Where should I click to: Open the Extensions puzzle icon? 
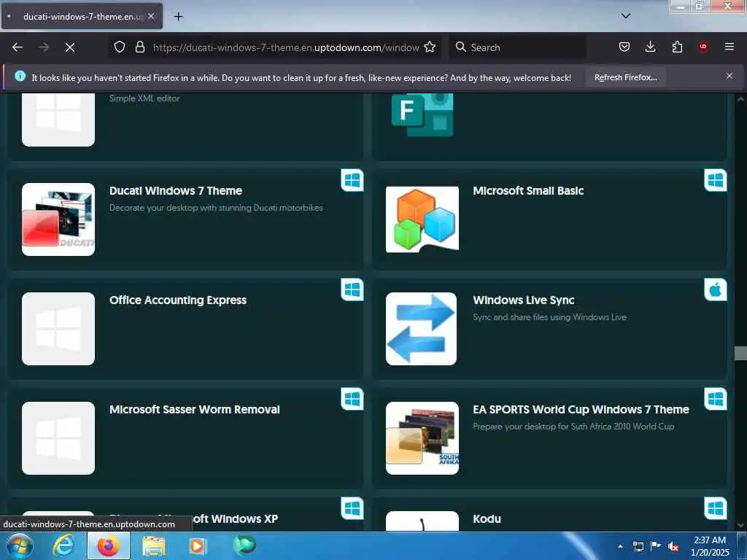[x=677, y=47]
